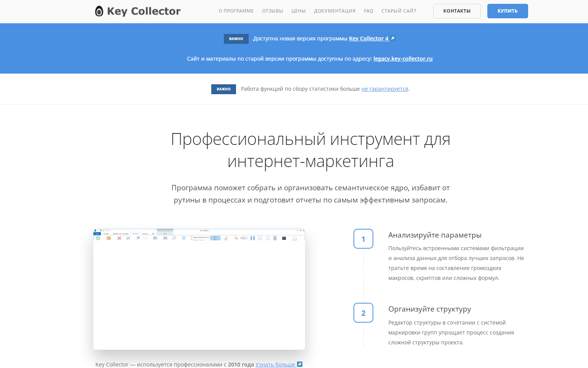Click the ВАЖНО badge in blue banner

click(236, 39)
